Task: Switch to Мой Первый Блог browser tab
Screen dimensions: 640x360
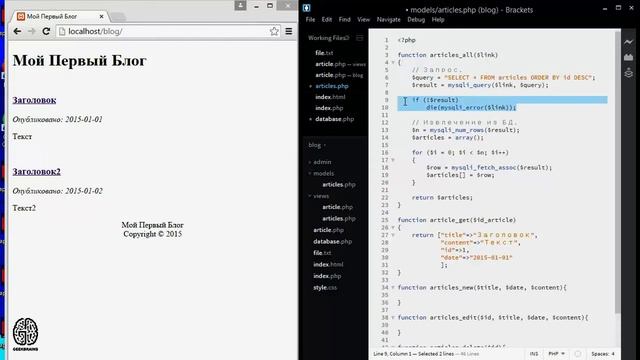Action: [60, 16]
